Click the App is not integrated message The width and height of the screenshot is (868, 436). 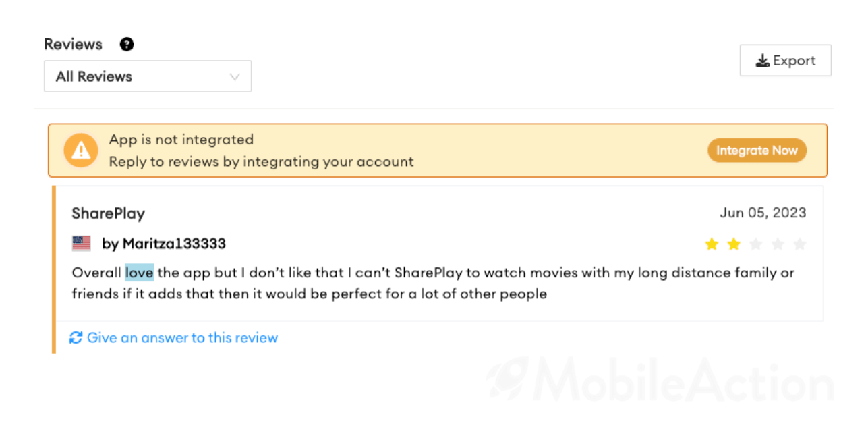[x=181, y=140]
